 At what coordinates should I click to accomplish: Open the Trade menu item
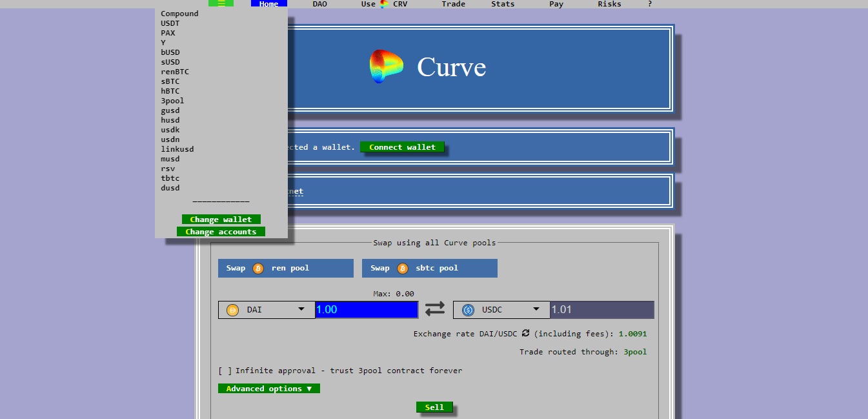point(453,4)
